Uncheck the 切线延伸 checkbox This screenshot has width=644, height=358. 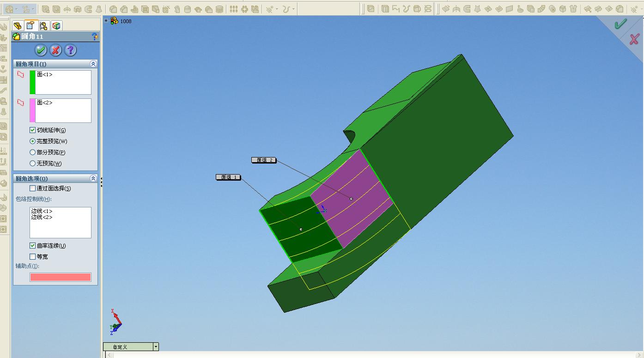[x=32, y=130]
